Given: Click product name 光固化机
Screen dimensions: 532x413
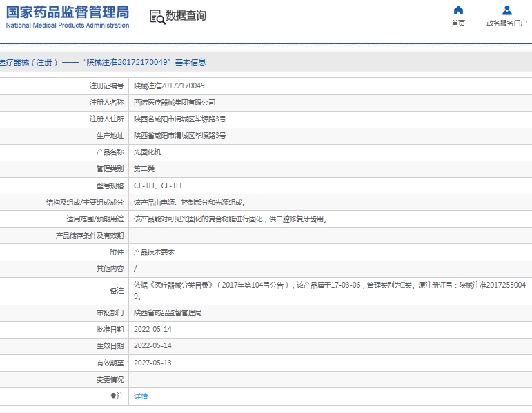Looking at the screenshot, I should click(147, 152).
